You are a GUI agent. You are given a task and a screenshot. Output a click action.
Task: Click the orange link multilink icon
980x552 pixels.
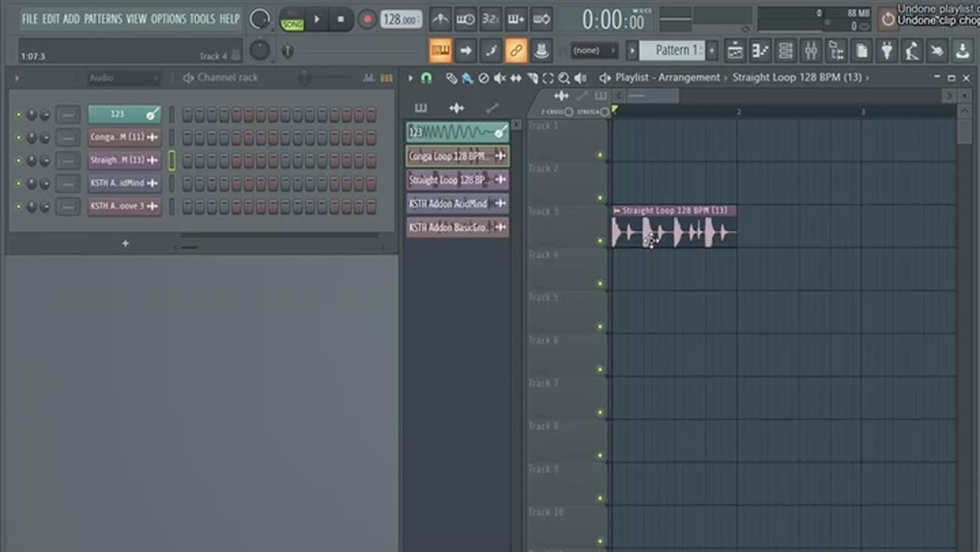pos(516,51)
